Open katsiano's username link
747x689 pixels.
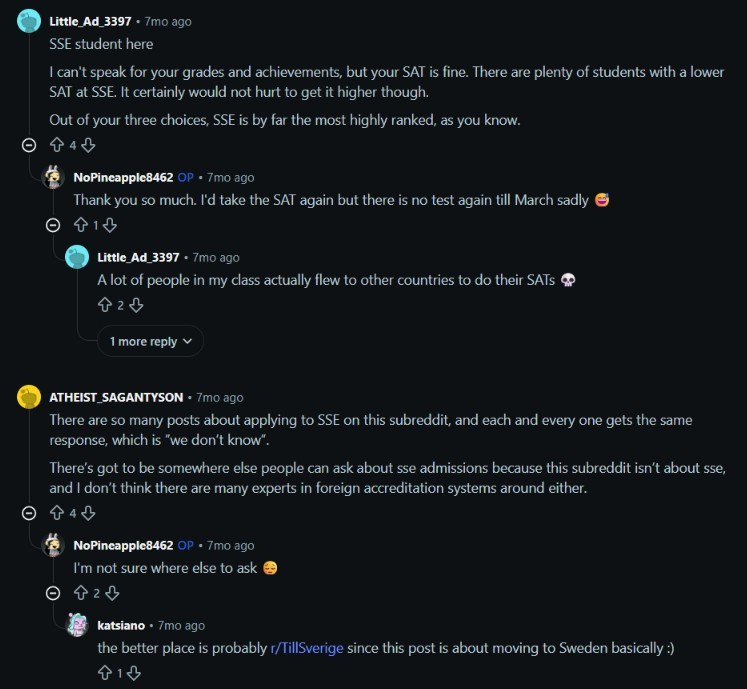pyautogui.click(x=121, y=625)
